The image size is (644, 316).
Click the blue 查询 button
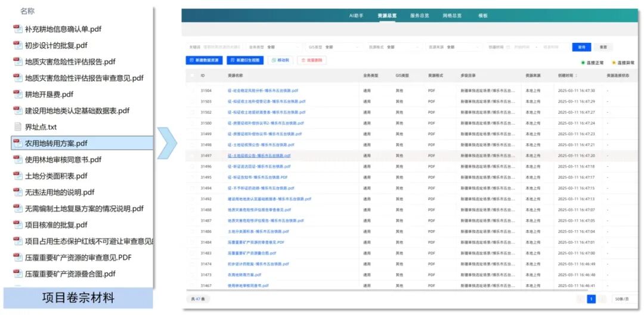[x=581, y=47]
